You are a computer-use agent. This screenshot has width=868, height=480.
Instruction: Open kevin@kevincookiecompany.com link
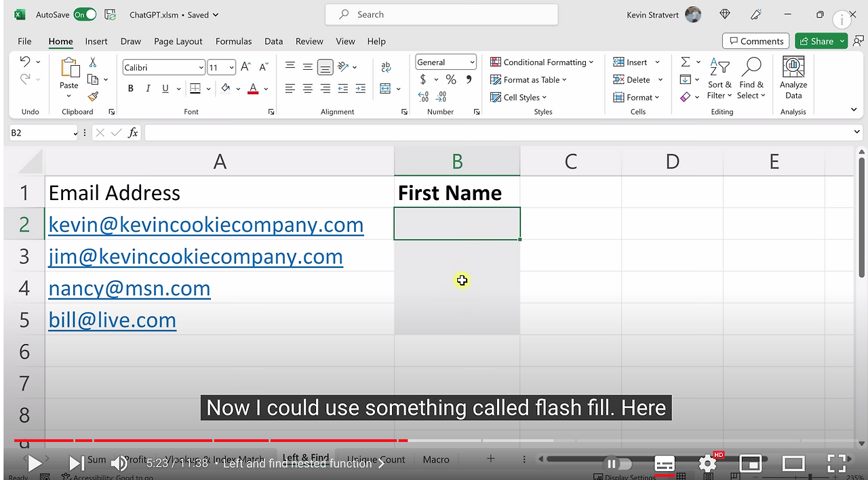[206, 224]
